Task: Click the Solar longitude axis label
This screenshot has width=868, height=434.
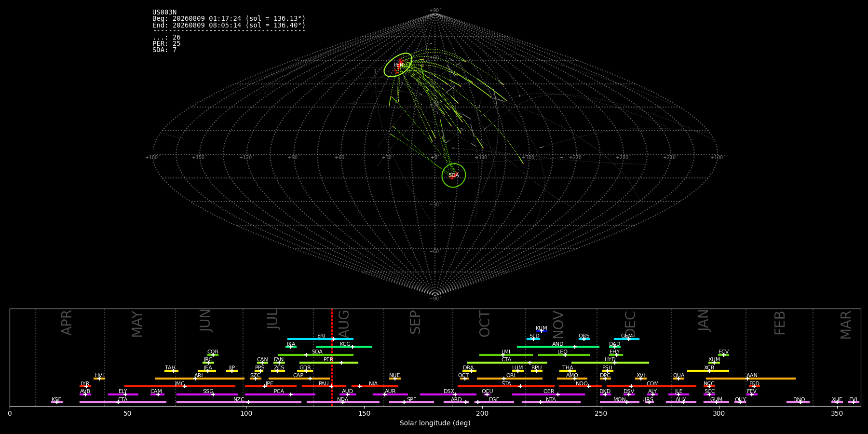Action: click(x=435, y=423)
